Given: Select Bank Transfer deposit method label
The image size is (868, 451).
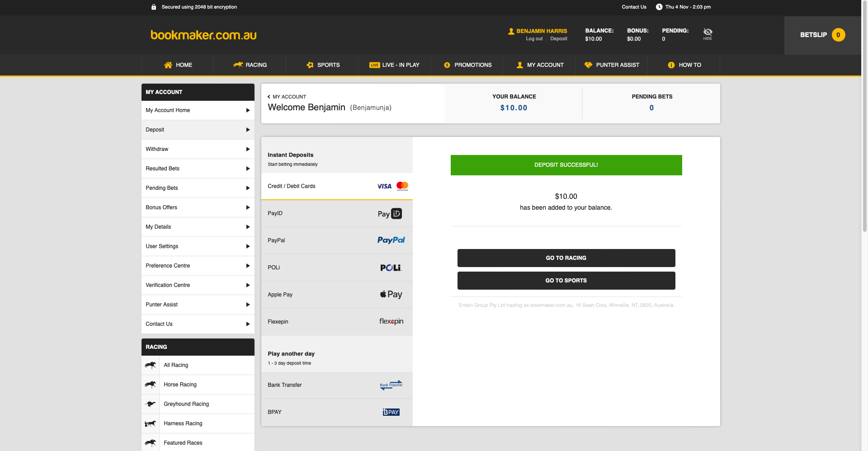Looking at the screenshot, I should click(x=284, y=385).
